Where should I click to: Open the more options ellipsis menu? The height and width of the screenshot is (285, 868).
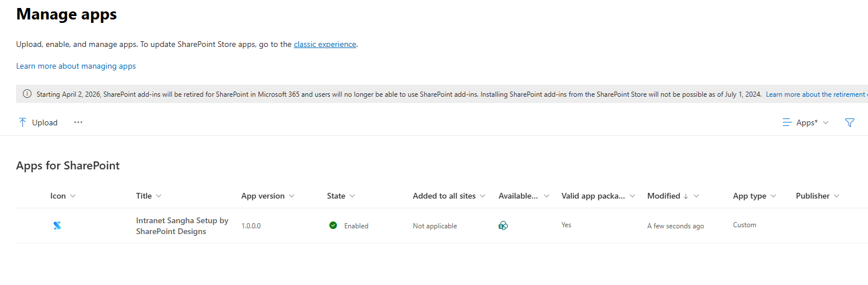tap(78, 122)
